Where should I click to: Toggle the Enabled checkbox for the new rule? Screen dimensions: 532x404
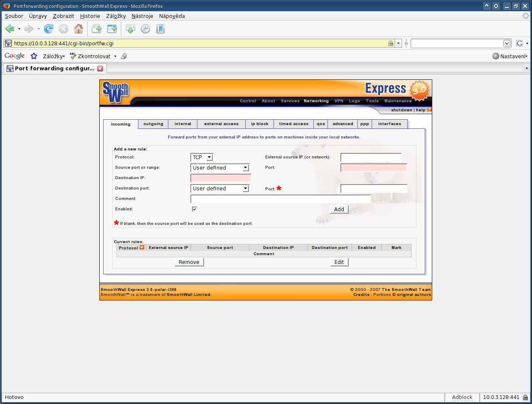195,209
